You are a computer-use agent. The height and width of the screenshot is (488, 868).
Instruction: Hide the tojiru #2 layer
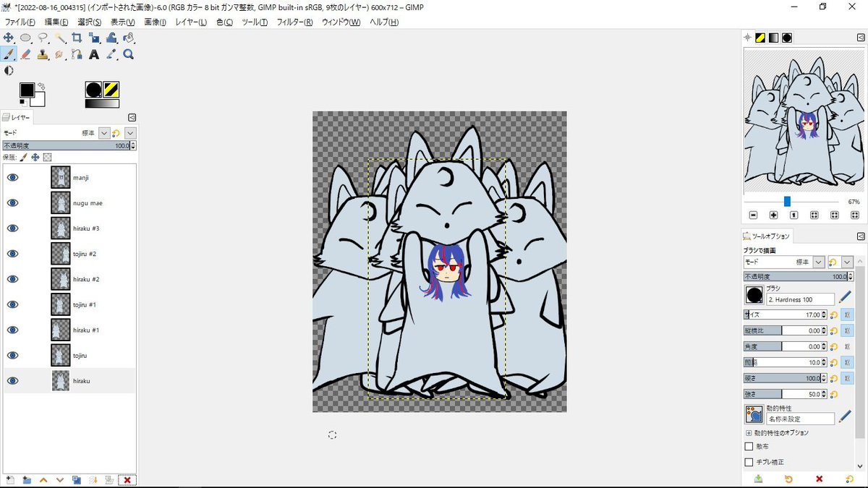coord(12,254)
